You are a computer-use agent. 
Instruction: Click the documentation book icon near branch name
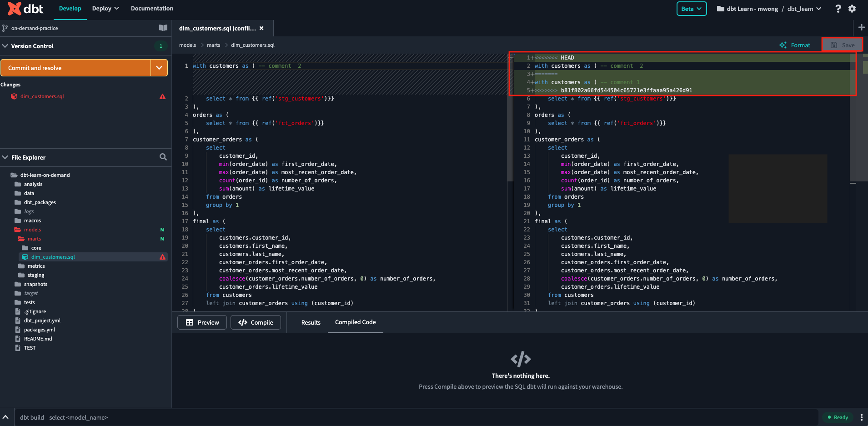(x=163, y=28)
